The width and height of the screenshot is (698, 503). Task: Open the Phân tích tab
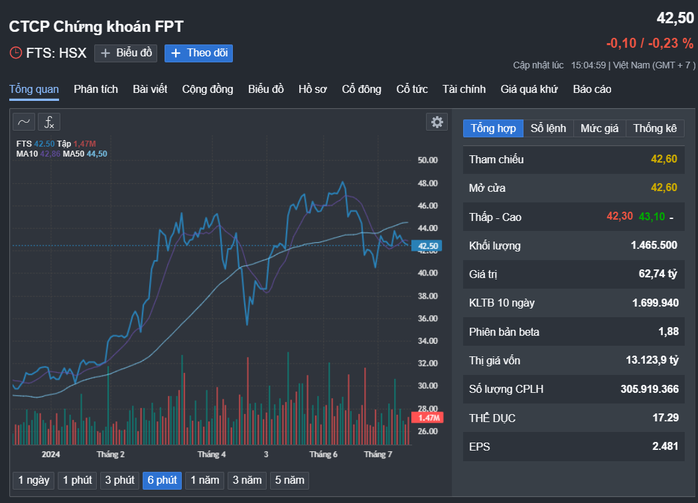96,89
